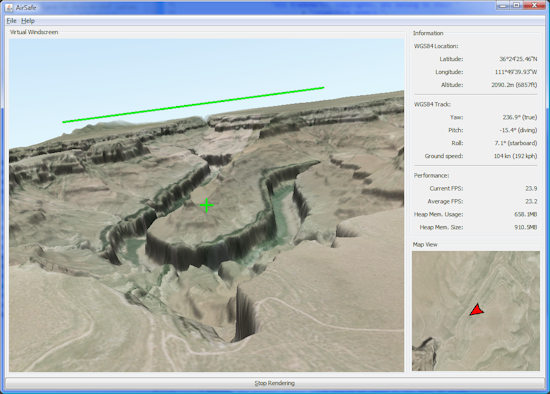Maximize the AirSafe window
This screenshot has width=550, height=394.
pyautogui.click(x=516, y=5)
